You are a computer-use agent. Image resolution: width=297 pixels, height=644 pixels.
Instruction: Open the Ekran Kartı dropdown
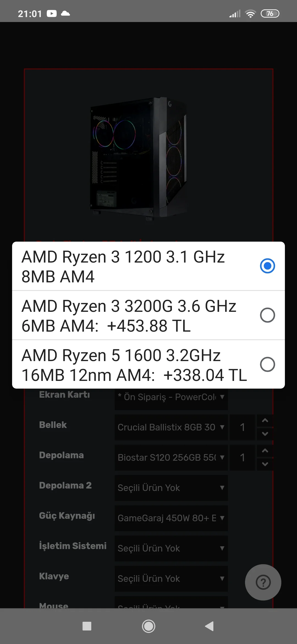pyautogui.click(x=171, y=397)
